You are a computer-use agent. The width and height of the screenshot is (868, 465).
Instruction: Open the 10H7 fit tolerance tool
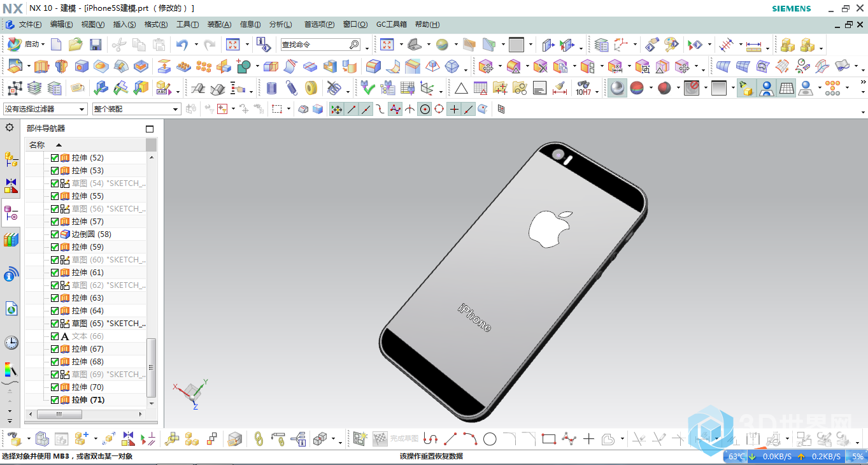pyautogui.click(x=583, y=88)
